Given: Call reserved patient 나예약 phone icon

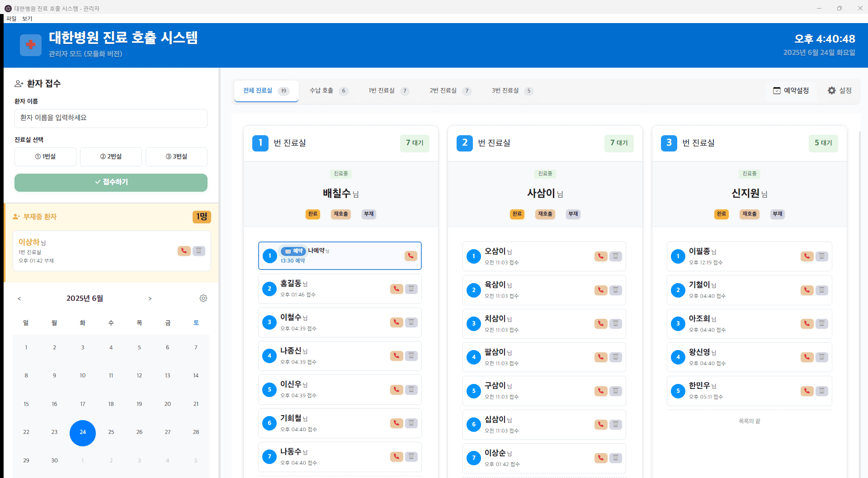Looking at the screenshot, I should 410,256.
